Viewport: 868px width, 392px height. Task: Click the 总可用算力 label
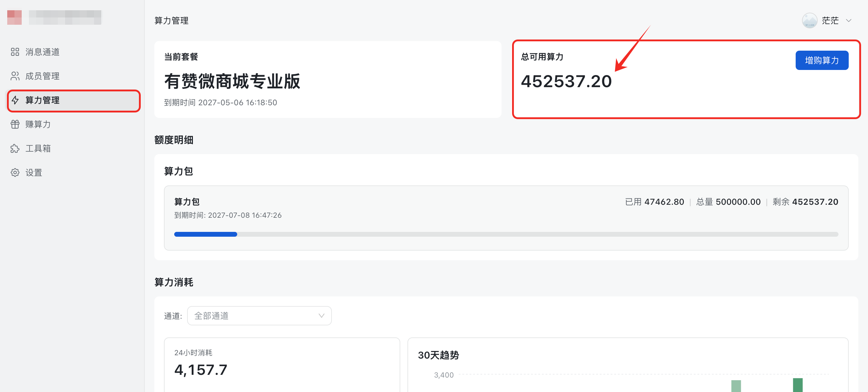542,57
